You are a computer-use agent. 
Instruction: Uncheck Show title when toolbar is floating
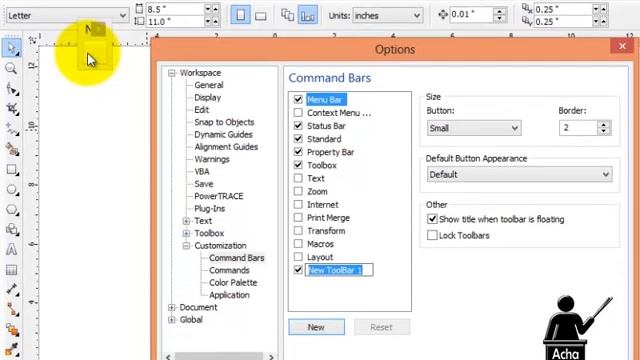432,219
